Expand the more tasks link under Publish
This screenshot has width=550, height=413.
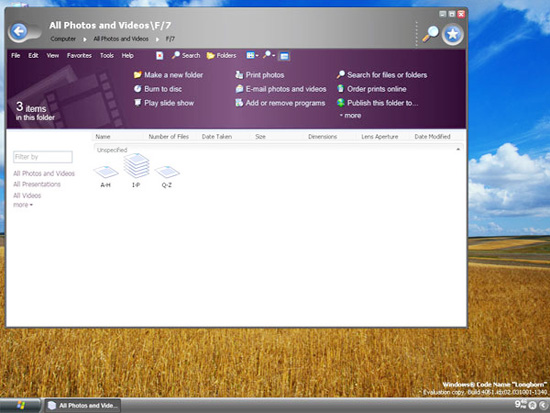[350, 115]
